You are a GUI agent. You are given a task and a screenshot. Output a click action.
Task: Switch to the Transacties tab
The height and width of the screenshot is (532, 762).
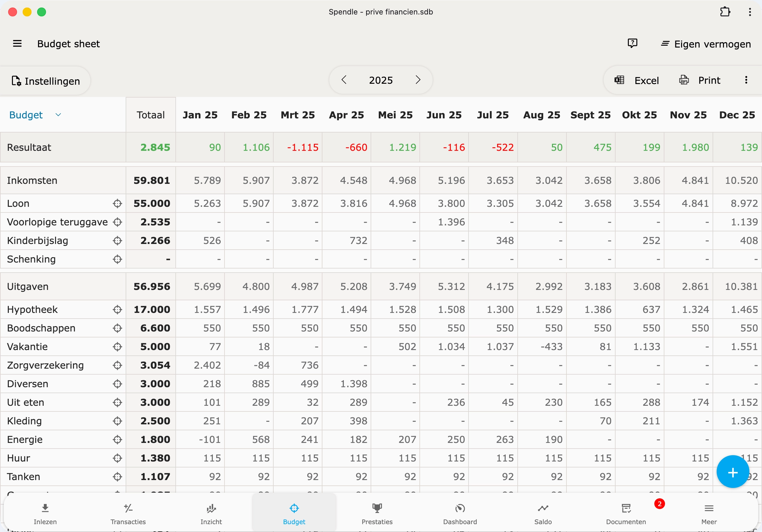[128, 513]
